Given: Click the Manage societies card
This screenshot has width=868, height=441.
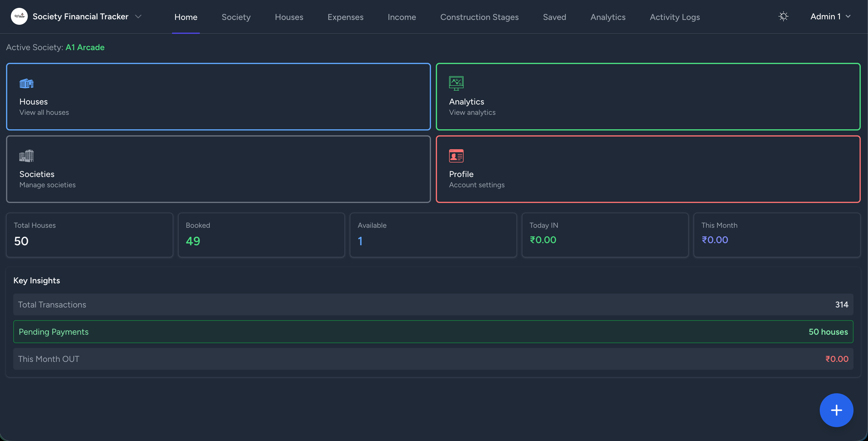Looking at the screenshot, I should point(218,169).
